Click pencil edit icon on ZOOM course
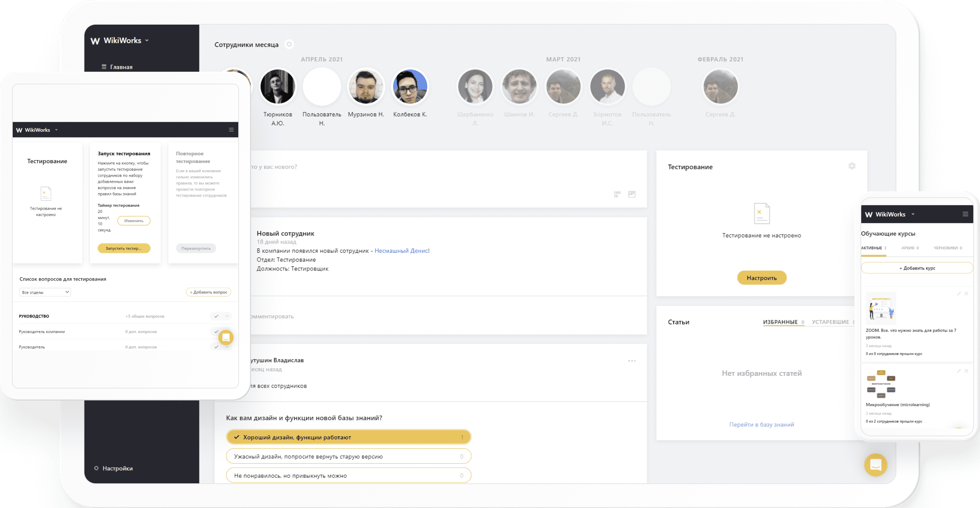 point(959,293)
